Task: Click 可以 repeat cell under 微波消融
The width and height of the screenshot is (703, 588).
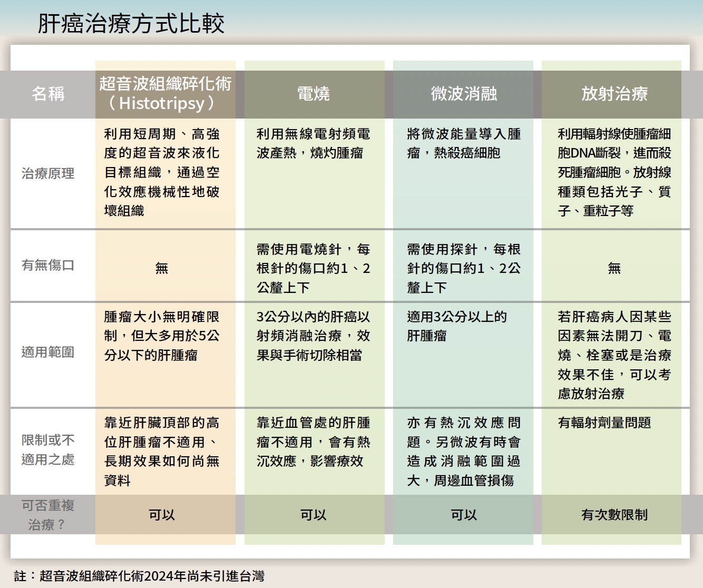Action: 464,515
